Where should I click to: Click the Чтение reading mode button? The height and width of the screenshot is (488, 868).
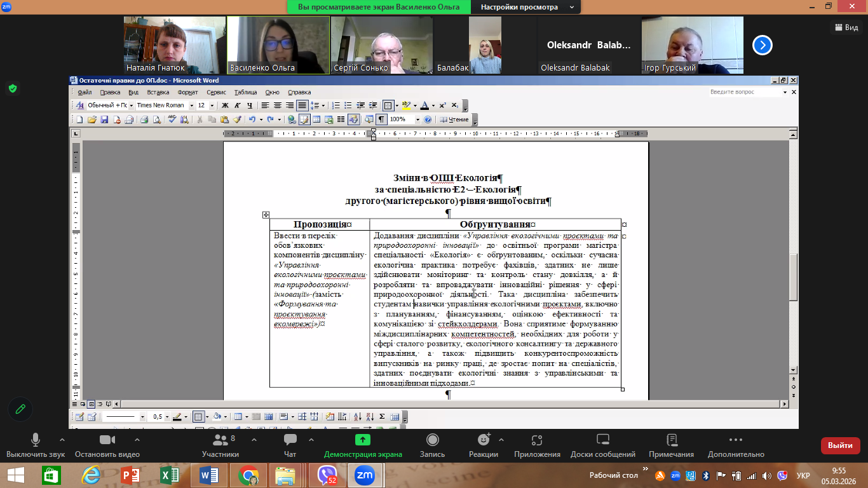455,119
